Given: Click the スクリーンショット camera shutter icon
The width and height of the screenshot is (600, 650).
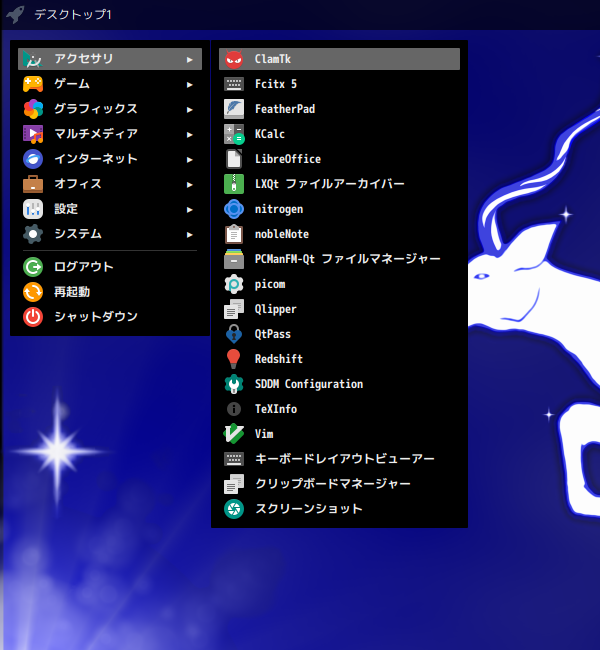Looking at the screenshot, I should 234,509.
